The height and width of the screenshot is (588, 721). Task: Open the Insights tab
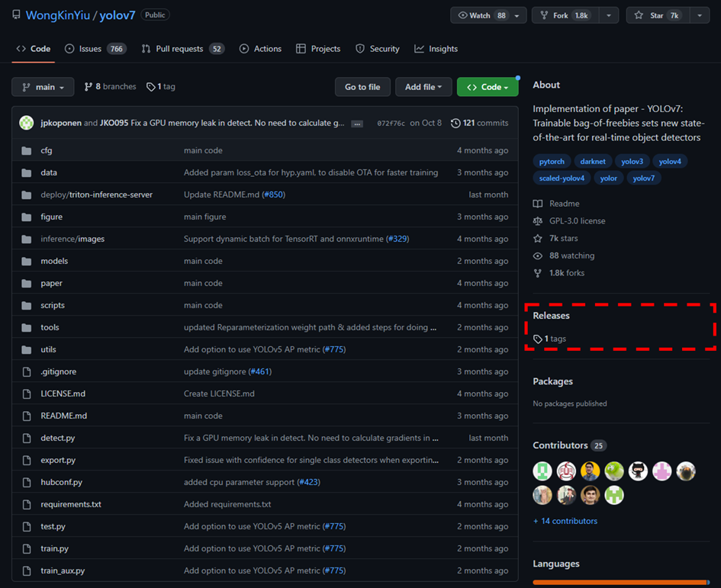pos(436,49)
